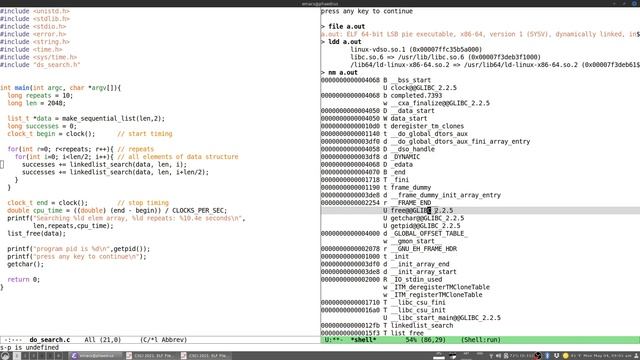Click the 'U getchar@@GLIBC_2.2.5' symbol

pos(424,218)
